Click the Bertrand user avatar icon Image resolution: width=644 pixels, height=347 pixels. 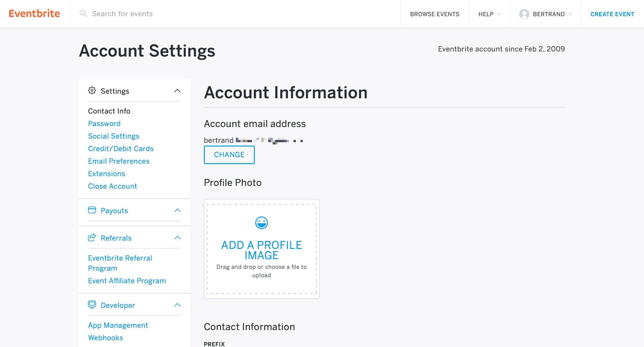(x=524, y=14)
